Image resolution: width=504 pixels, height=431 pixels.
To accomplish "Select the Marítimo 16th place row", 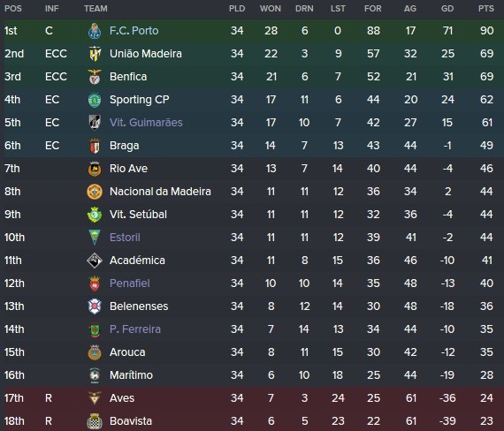I will click(252, 375).
